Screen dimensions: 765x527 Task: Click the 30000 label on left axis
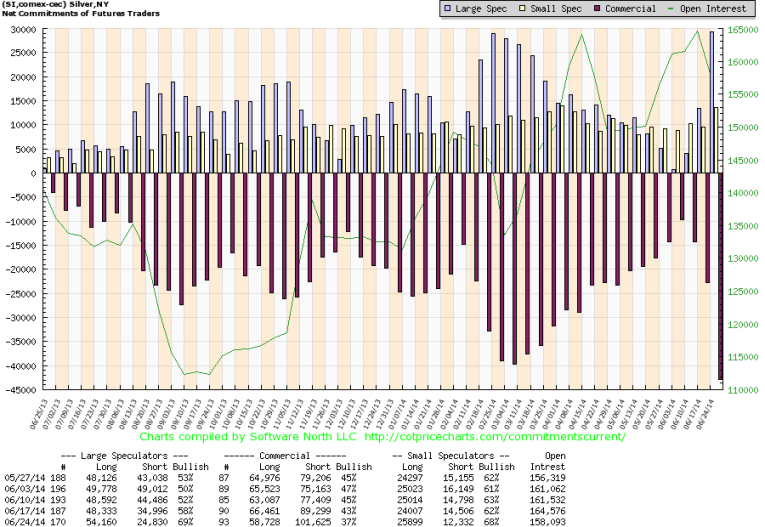(19, 30)
